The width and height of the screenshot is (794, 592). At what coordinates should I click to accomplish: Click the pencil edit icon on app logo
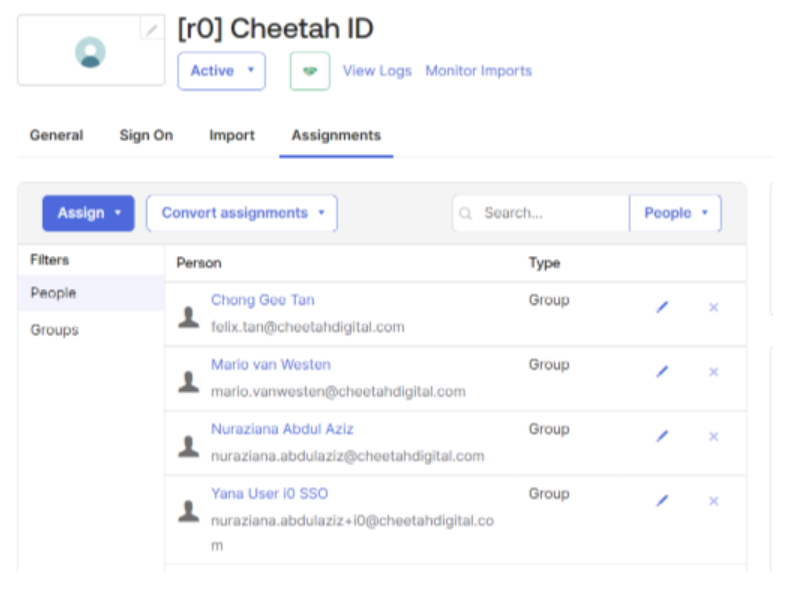click(152, 29)
